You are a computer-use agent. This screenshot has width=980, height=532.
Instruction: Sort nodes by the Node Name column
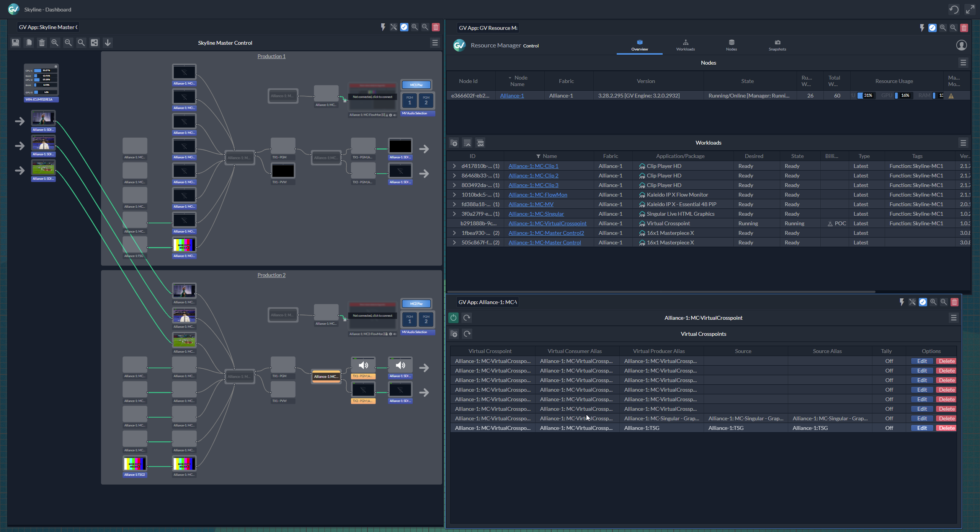pos(520,81)
